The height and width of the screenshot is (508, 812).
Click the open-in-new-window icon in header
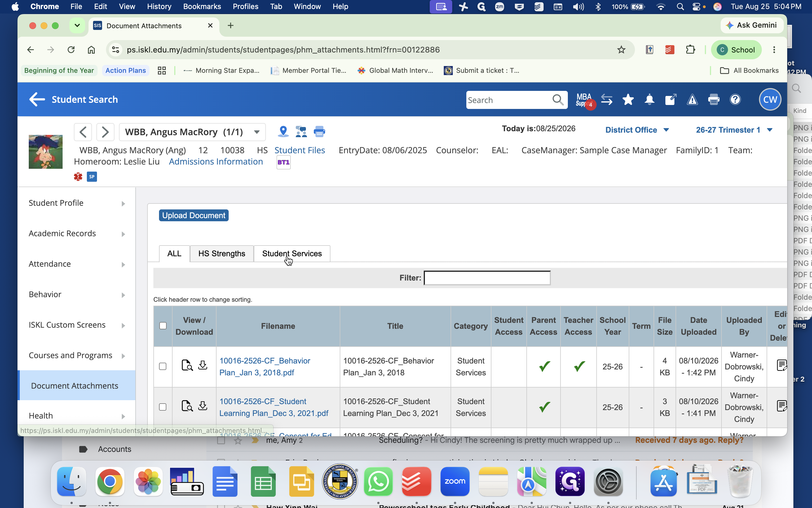[x=671, y=100]
